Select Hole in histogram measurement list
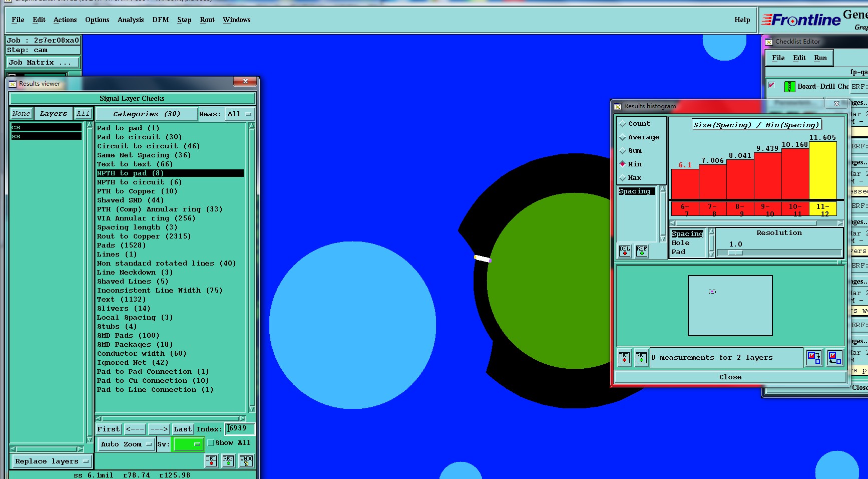868x479 pixels. click(x=681, y=243)
